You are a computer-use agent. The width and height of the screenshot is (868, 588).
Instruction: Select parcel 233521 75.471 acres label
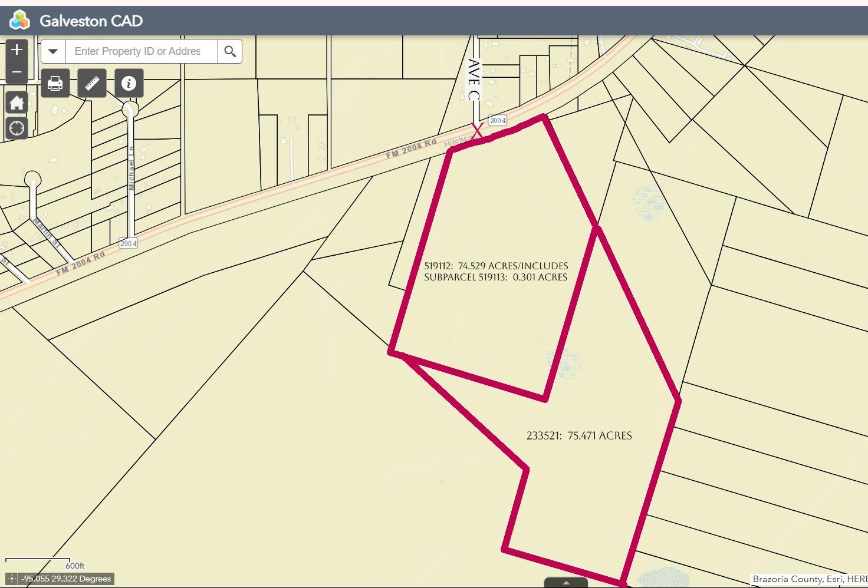(578, 436)
